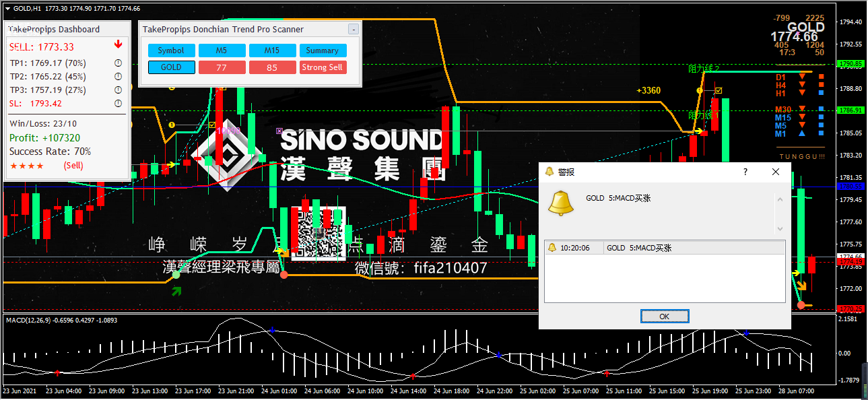This screenshot has height=400, width=868.
Task: Click the M30 down-trend arrow indicator
Action: pos(802,109)
